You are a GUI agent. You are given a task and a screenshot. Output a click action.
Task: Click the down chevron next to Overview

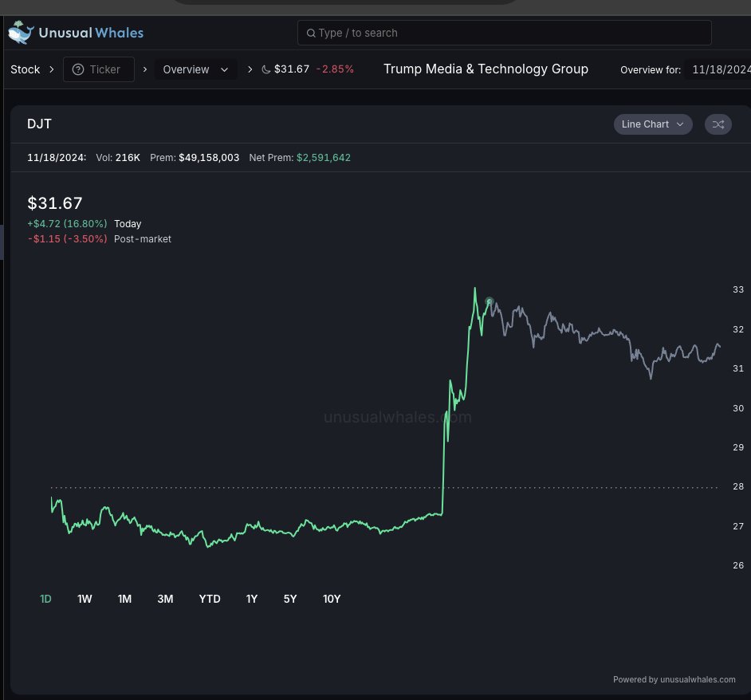click(x=224, y=70)
